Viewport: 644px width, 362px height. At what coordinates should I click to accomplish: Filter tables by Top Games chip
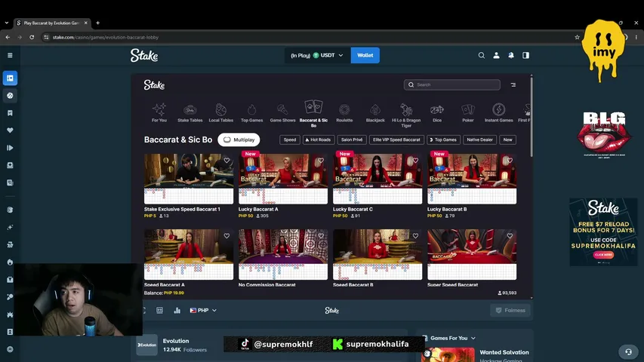[x=444, y=140]
